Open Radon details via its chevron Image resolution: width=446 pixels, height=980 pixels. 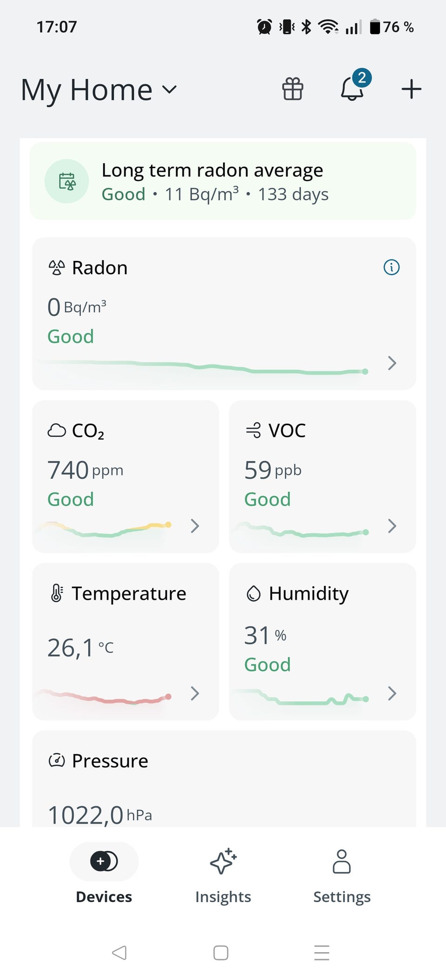392,363
